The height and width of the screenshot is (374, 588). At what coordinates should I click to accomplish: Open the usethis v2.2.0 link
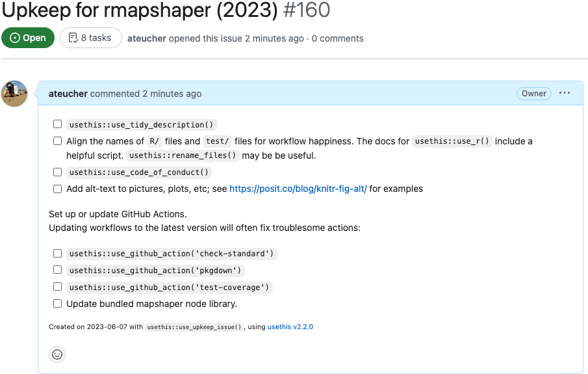click(290, 327)
